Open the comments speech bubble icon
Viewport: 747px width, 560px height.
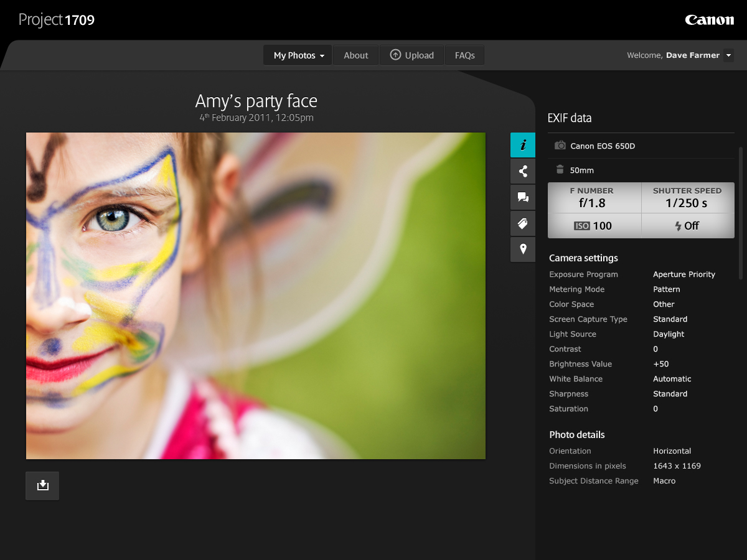point(523,197)
